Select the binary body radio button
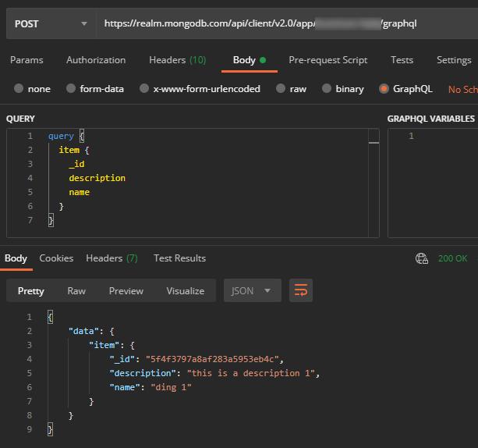 click(327, 89)
